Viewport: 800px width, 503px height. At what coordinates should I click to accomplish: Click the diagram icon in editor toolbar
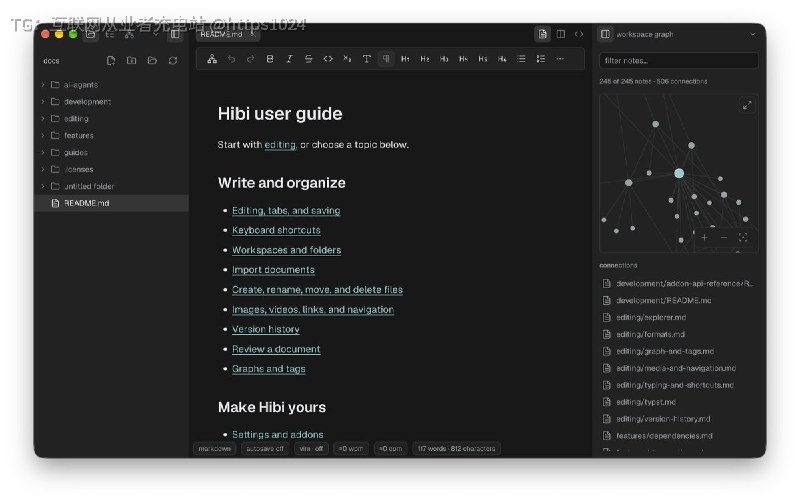coord(212,59)
